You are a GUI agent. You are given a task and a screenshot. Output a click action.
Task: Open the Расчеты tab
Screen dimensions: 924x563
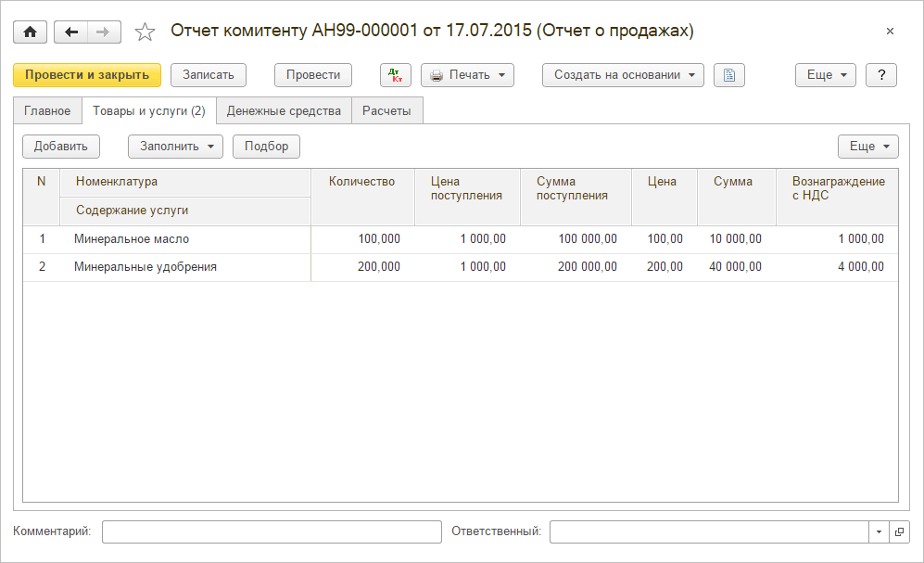click(x=386, y=110)
